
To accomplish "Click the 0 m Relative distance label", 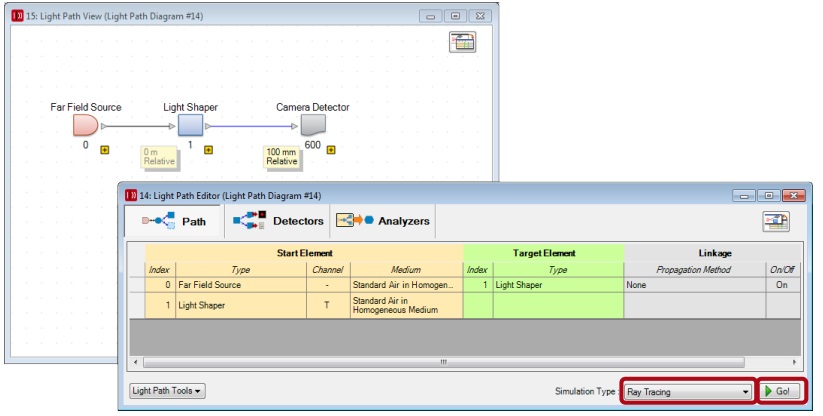I will [159, 157].
